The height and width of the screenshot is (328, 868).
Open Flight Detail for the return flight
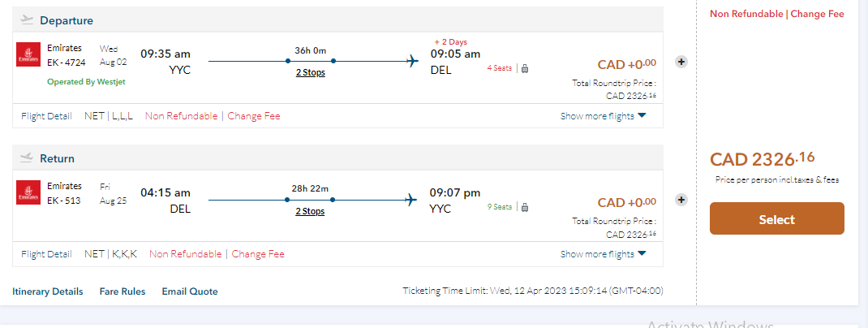(x=46, y=254)
